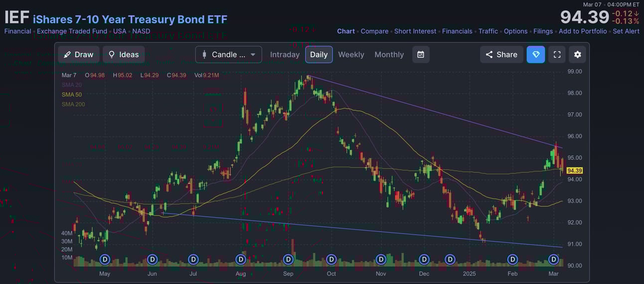Open chart settings gear
The height and width of the screenshot is (284, 644).
578,54
